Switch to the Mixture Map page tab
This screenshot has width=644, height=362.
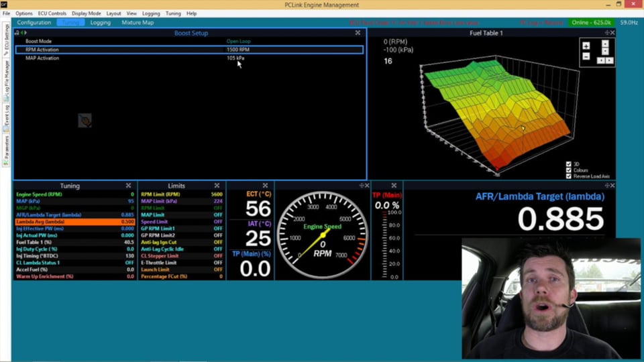[x=138, y=23]
